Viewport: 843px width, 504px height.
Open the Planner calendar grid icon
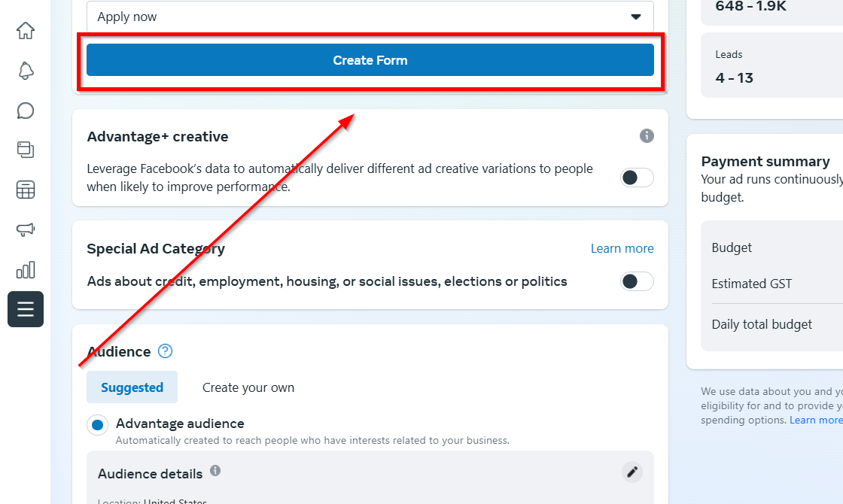point(26,190)
